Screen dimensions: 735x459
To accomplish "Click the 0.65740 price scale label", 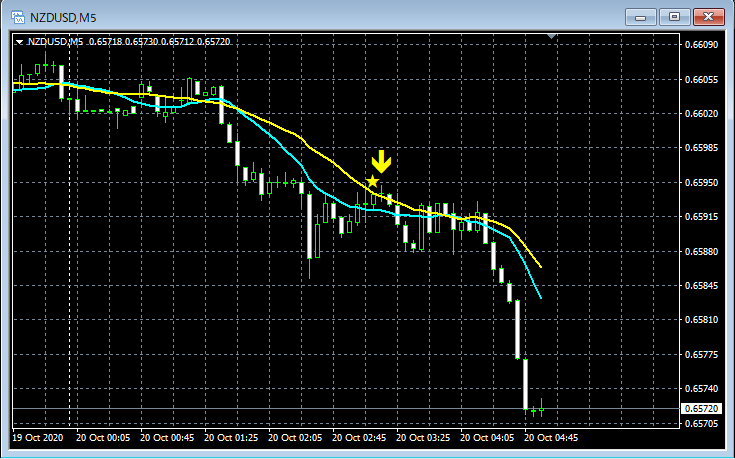I will 701,389.
